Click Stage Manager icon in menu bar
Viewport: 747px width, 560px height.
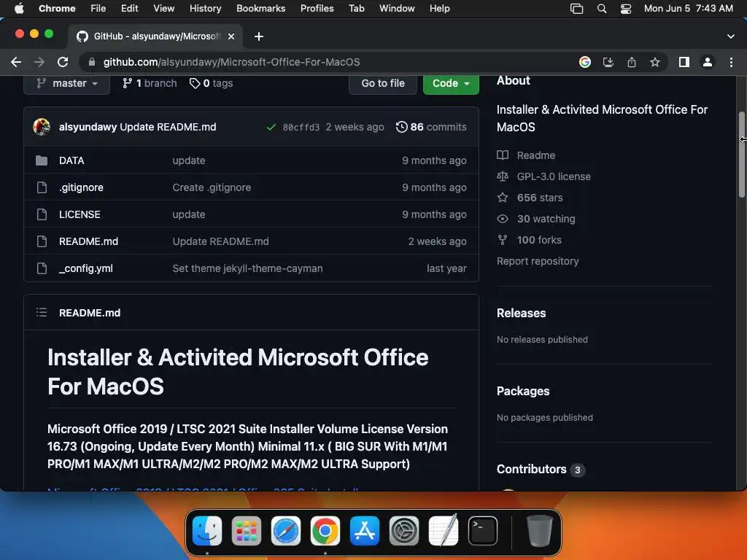point(576,9)
